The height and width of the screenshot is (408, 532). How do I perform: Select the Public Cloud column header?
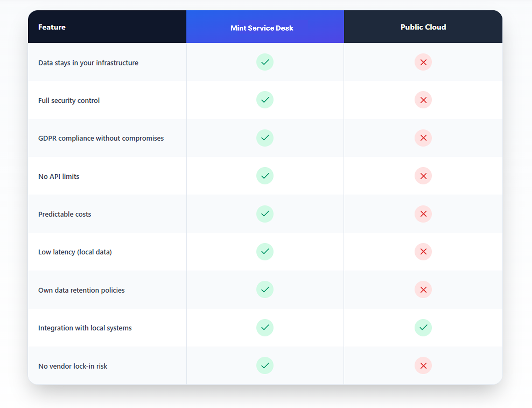(423, 27)
